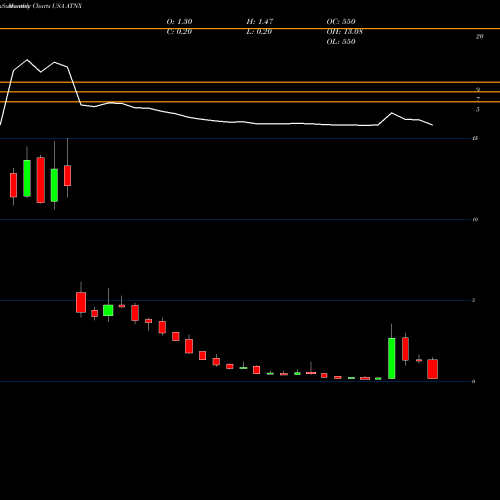Image resolution: width=500 pixels, height=500 pixels.
Task: Select the high value 'H: 1.47'
Action: (260, 22)
